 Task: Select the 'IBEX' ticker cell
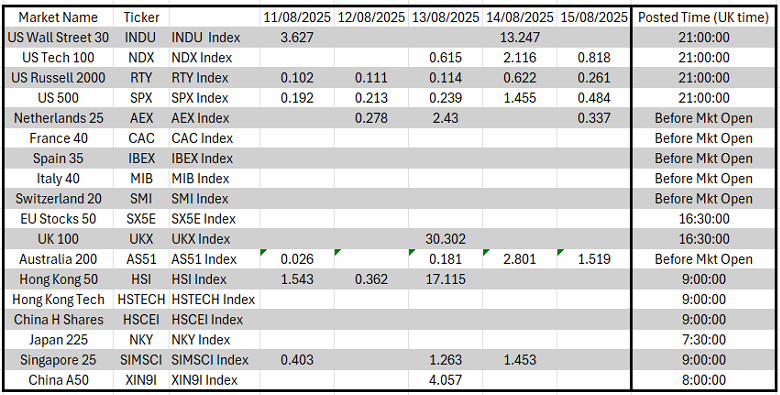point(141,158)
